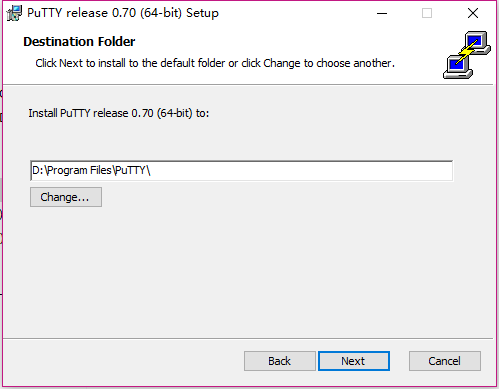Click the Program Files portion of the path

[x=79, y=171]
